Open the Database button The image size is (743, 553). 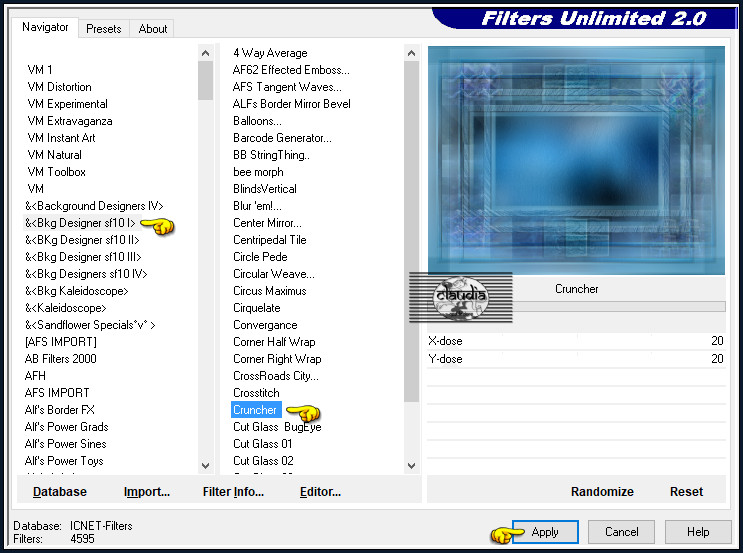click(x=60, y=491)
